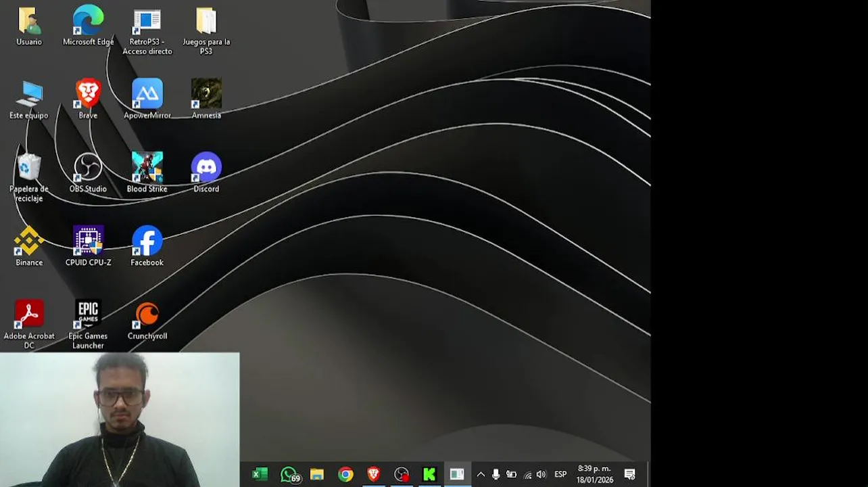This screenshot has height=487, width=868.
Task: Click the microphone tray icon
Action: tap(496, 475)
